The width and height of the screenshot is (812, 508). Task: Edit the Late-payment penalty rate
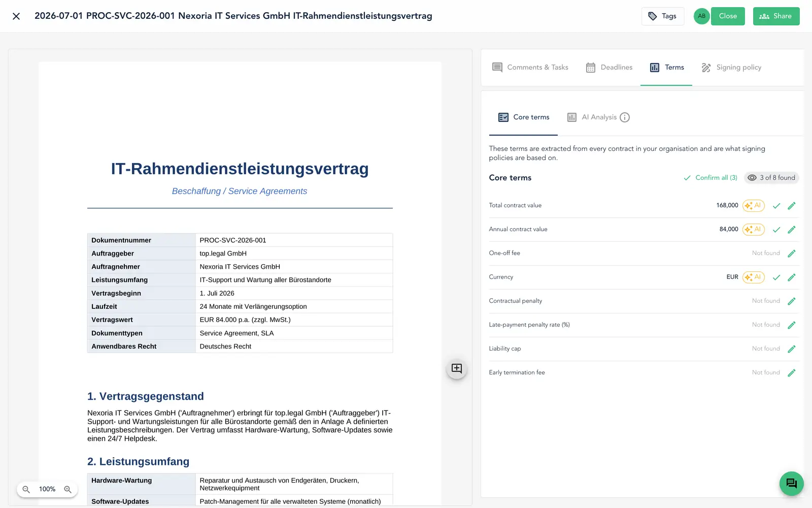tap(792, 325)
